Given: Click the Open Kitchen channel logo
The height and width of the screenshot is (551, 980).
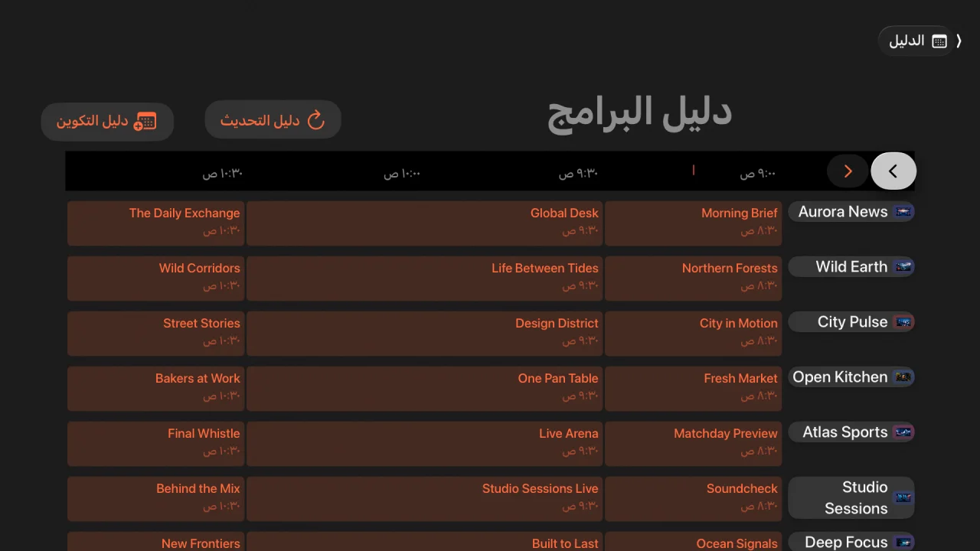Looking at the screenshot, I should tap(903, 377).
